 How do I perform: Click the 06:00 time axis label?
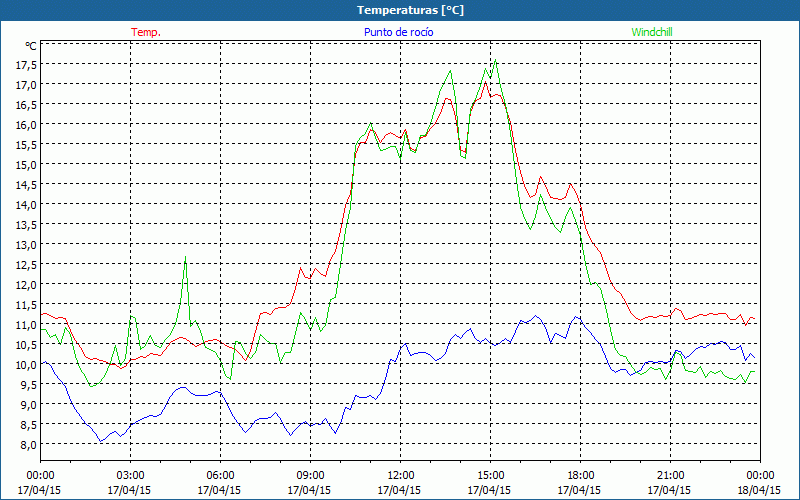[220, 476]
